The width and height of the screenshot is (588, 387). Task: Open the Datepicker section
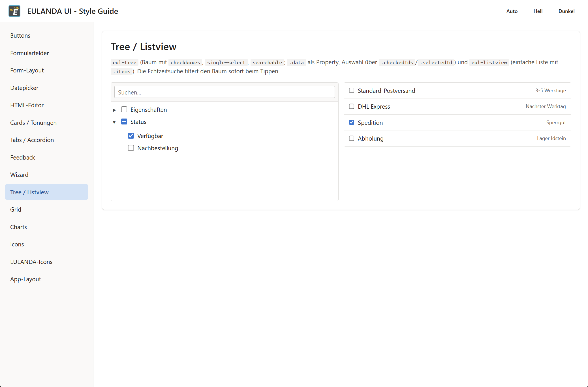pyautogui.click(x=46, y=88)
